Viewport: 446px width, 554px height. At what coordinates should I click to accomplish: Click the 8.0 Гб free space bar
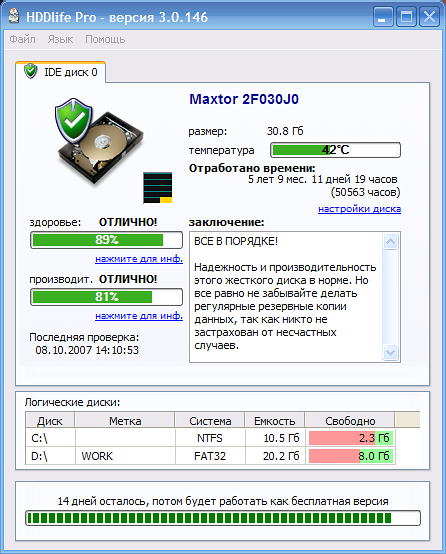point(351,456)
